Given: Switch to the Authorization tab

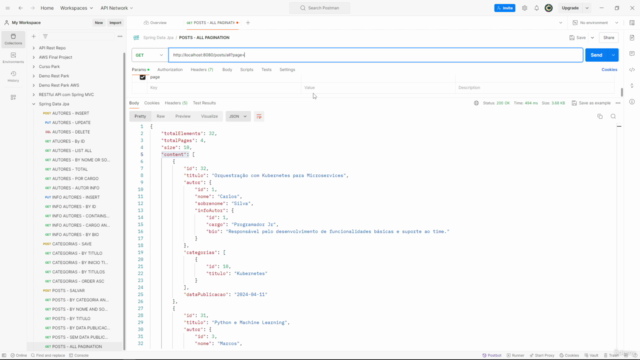Looking at the screenshot, I should [170, 70].
